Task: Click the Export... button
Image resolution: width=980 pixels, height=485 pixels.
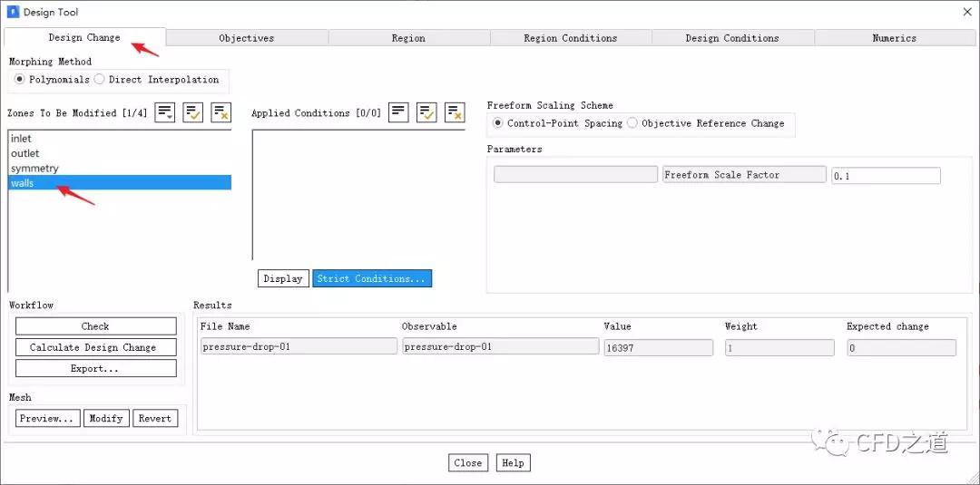Action: click(x=95, y=369)
